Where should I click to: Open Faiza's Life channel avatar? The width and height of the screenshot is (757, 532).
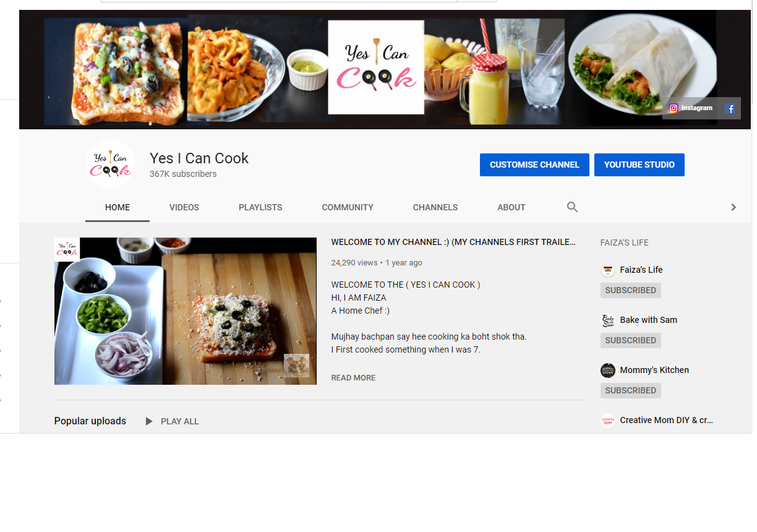(x=608, y=270)
